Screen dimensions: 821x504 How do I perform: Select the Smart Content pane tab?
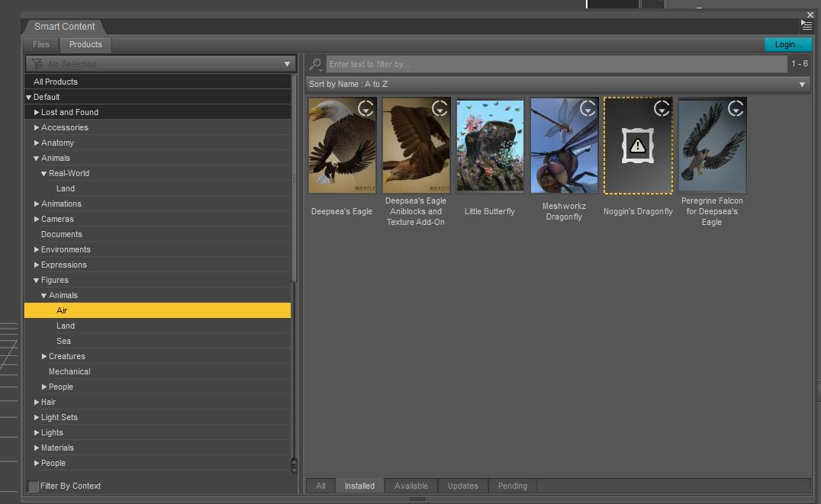64,27
